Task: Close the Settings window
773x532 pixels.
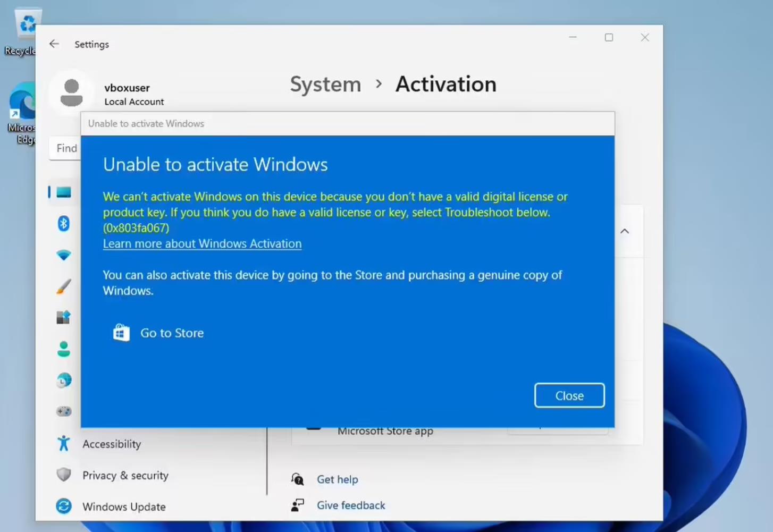Action: pyautogui.click(x=645, y=37)
